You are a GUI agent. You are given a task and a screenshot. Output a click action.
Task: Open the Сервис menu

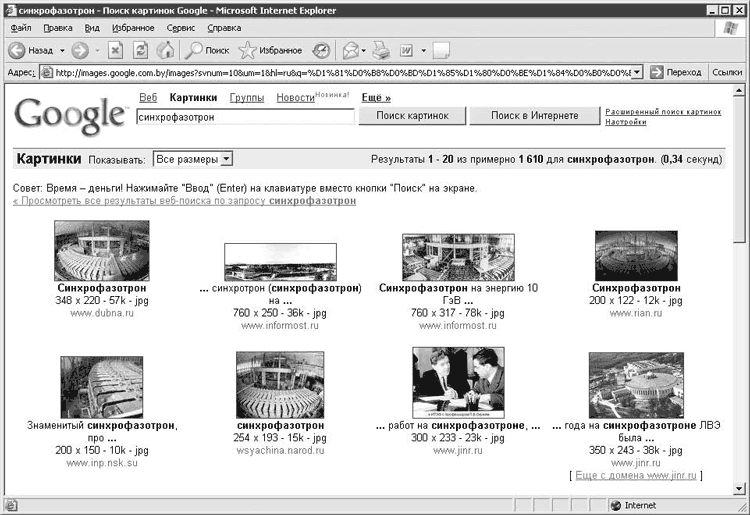[x=180, y=28]
